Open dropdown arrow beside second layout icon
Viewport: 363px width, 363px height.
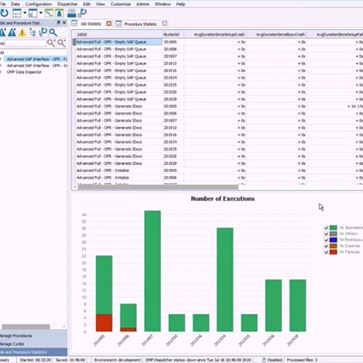[41, 14]
